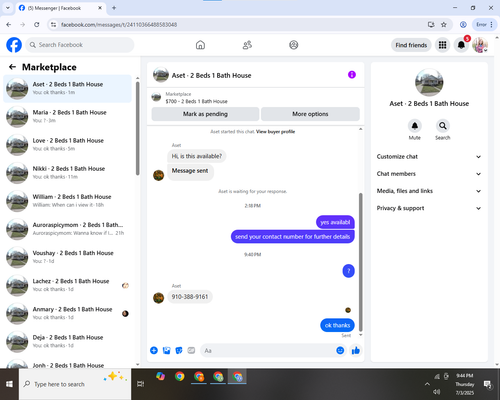500x400 pixels.
Task: Open the Messenger | Facebook browser tab
Action: pyautogui.click(x=60, y=8)
